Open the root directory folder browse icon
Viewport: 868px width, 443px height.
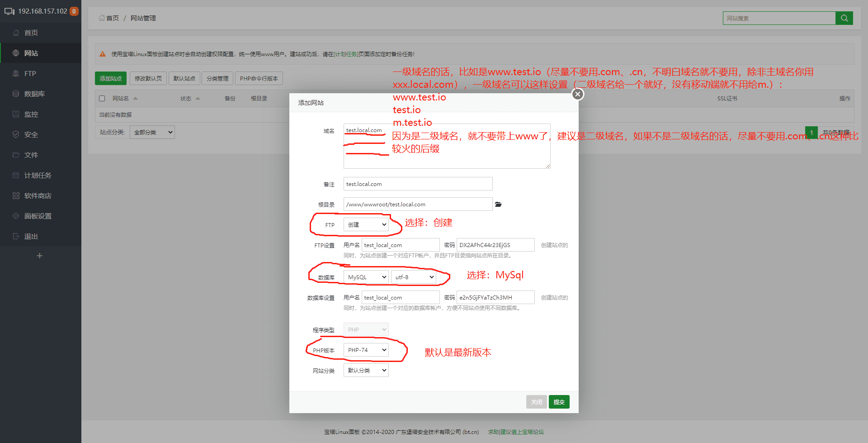[x=498, y=205]
